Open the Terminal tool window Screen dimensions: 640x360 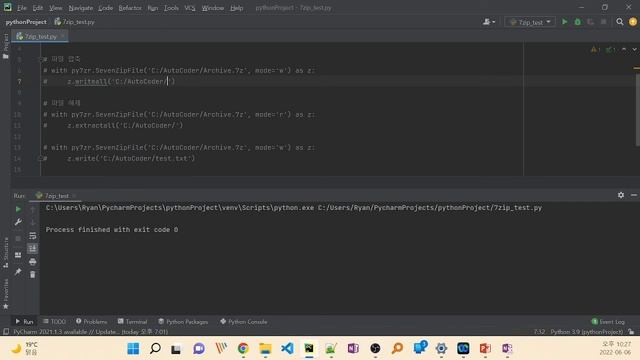132,322
